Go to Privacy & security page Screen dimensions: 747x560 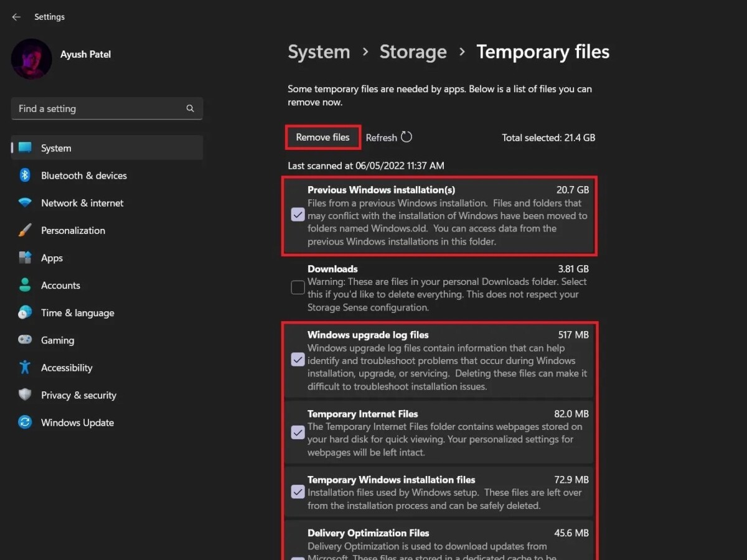[x=78, y=395]
